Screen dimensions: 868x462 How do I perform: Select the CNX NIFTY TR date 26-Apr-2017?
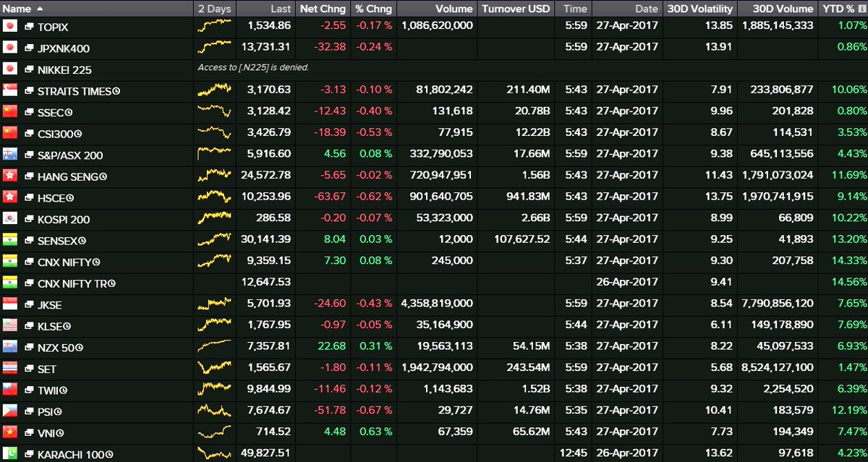(626, 283)
